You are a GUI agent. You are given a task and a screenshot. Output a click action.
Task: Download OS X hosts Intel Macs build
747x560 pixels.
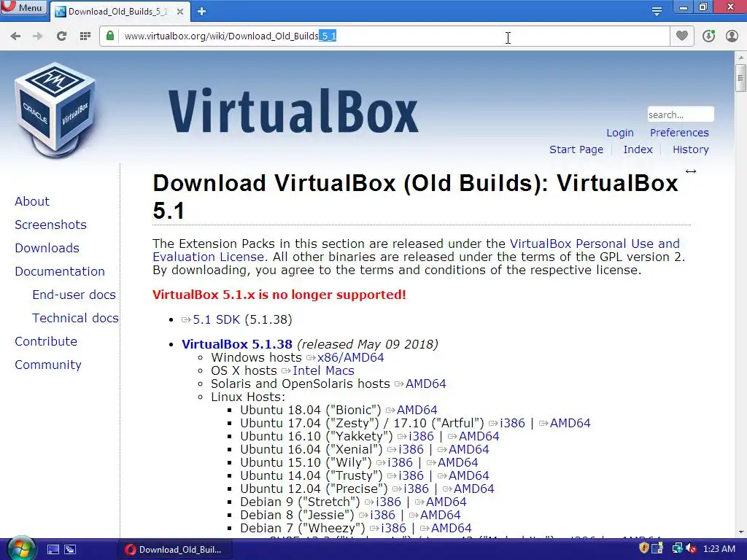tap(323, 371)
